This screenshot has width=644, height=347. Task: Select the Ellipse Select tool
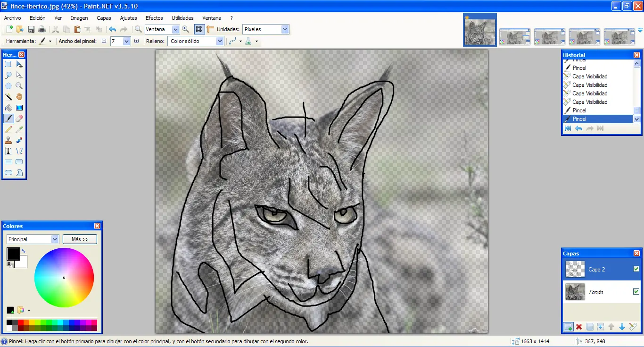coord(8,86)
